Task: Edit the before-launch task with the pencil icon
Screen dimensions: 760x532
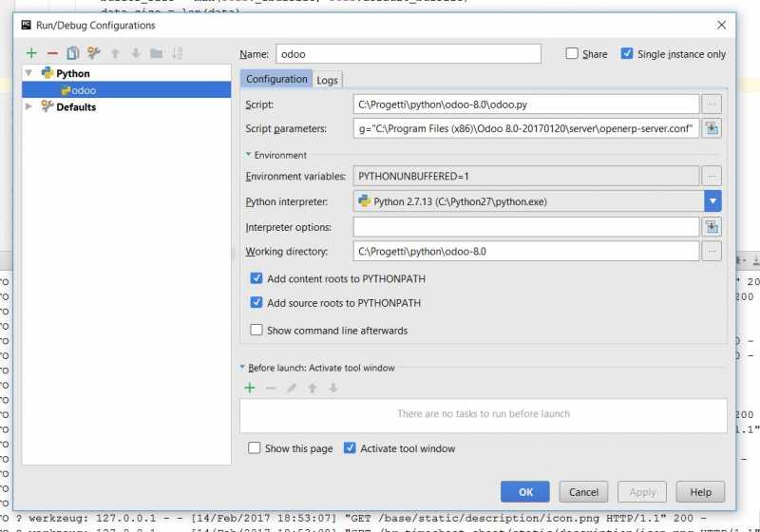Action: click(292, 388)
